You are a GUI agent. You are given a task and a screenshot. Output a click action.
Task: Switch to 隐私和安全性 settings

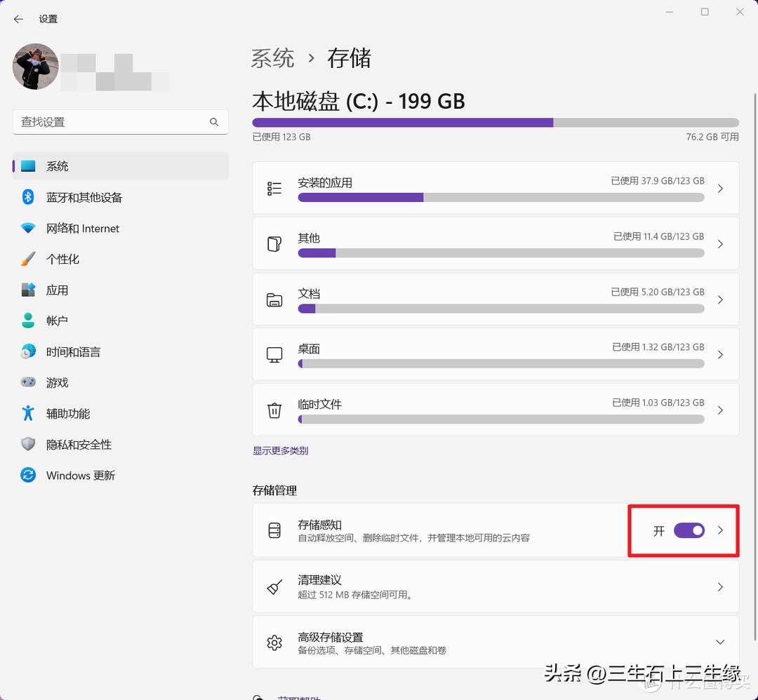pyautogui.click(x=79, y=444)
